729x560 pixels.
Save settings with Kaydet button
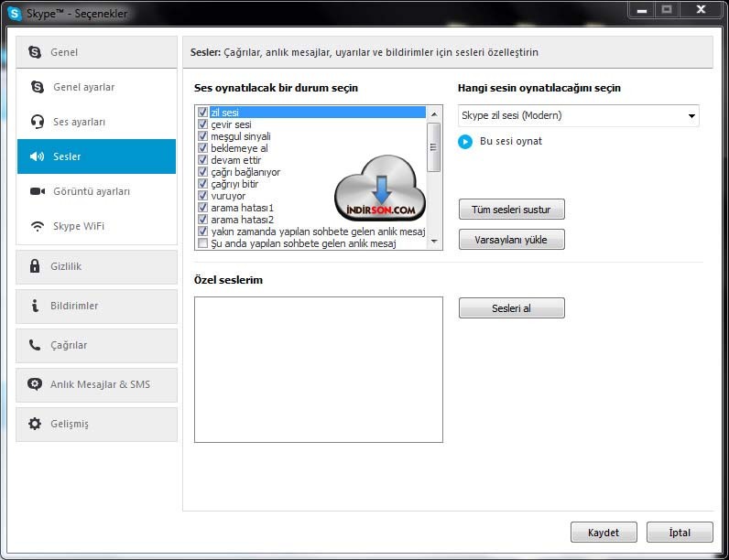click(x=604, y=533)
